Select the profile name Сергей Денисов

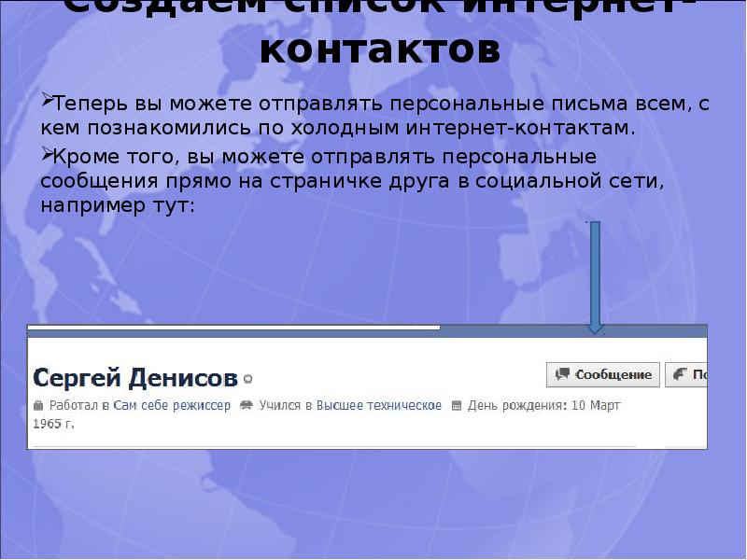pyautogui.click(x=135, y=378)
